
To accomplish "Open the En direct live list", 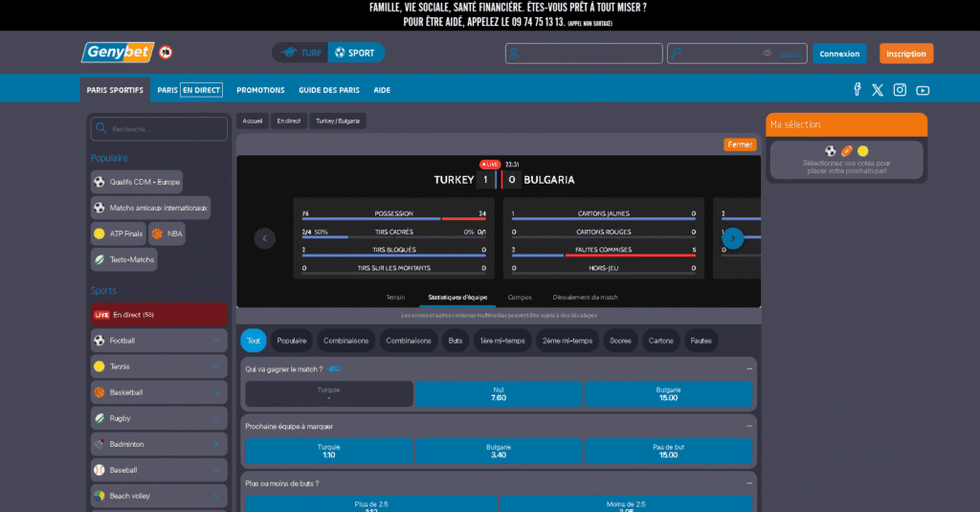I will click(x=160, y=315).
